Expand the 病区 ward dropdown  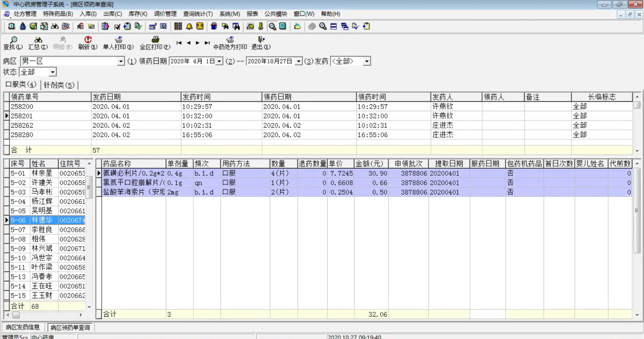(x=121, y=61)
